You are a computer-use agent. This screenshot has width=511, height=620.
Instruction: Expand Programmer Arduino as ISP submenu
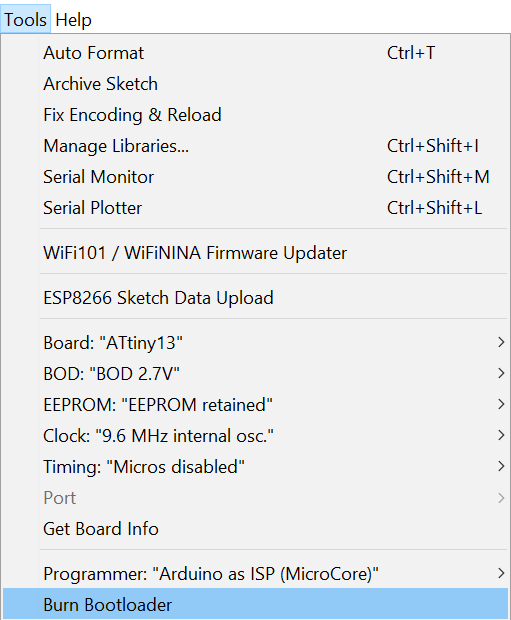coord(255,574)
